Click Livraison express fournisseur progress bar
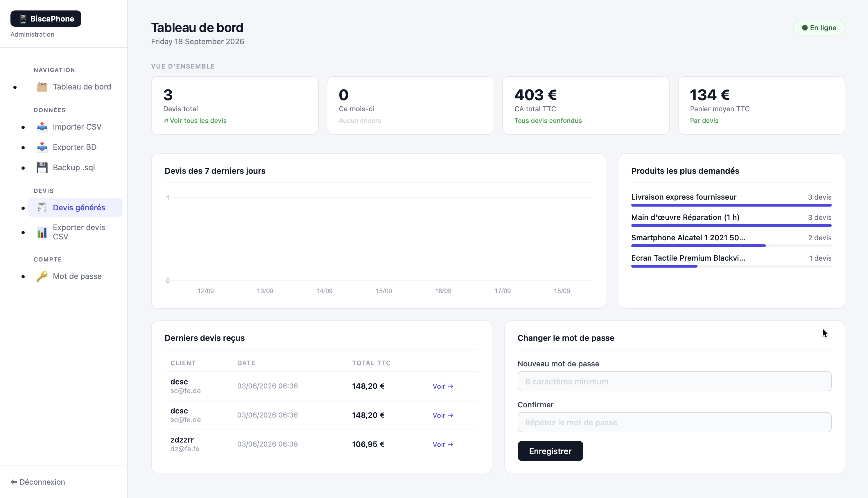 [731, 205]
